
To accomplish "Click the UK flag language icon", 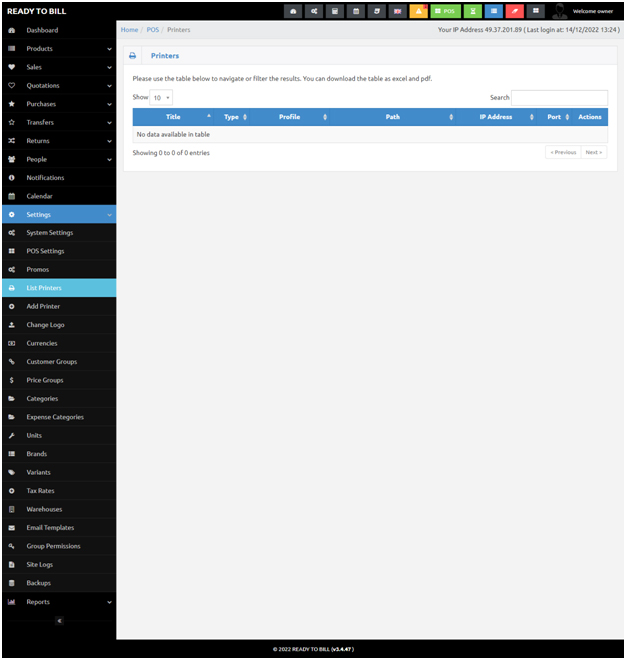I will click(x=397, y=11).
